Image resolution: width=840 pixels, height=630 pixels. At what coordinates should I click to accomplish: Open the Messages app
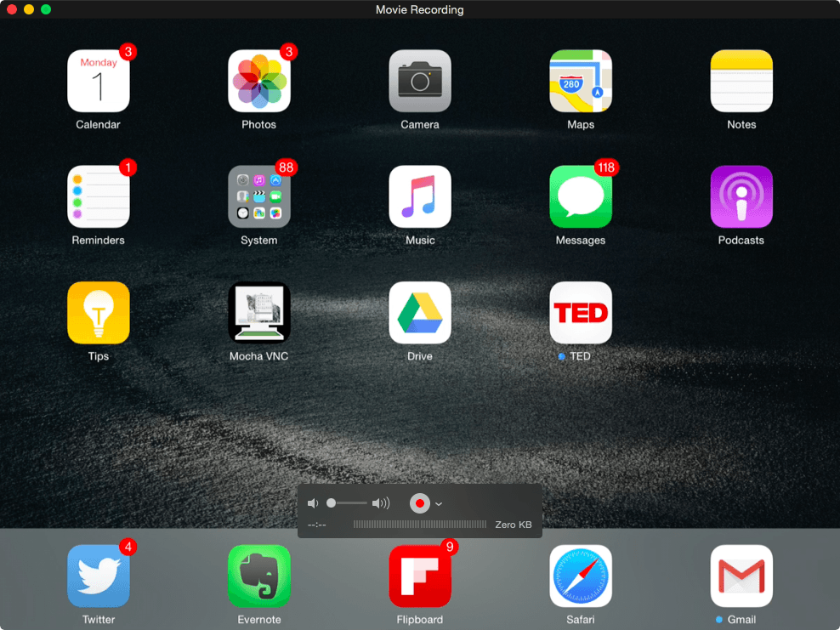(581, 196)
